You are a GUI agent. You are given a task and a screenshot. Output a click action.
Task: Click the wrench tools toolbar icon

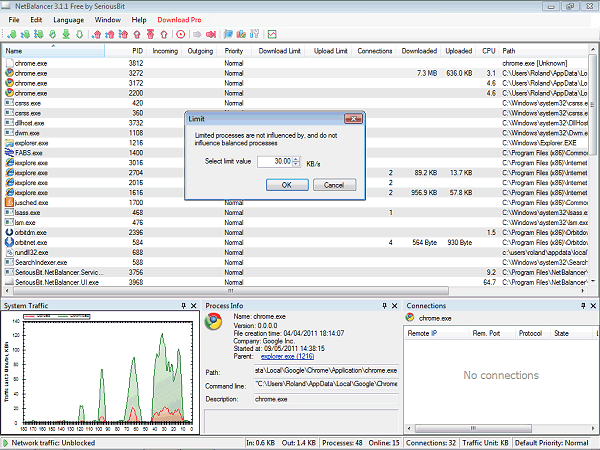254,34
